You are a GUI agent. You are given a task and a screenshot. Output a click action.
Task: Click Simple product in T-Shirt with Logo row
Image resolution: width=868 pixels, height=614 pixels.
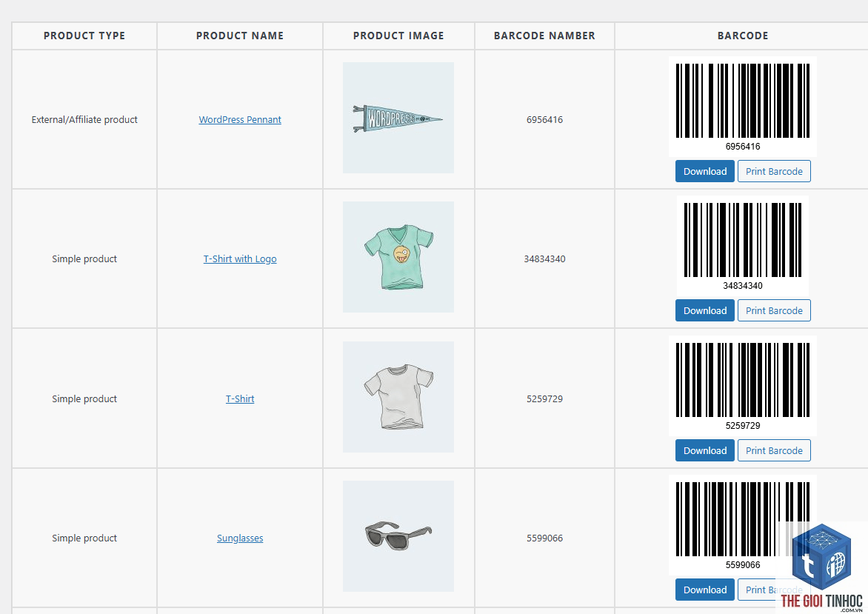coord(84,258)
